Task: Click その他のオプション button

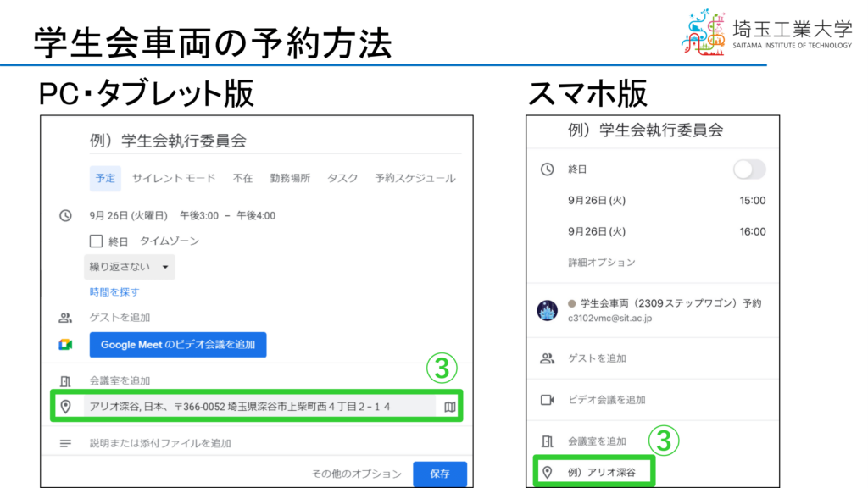Action: [x=356, y=474]
